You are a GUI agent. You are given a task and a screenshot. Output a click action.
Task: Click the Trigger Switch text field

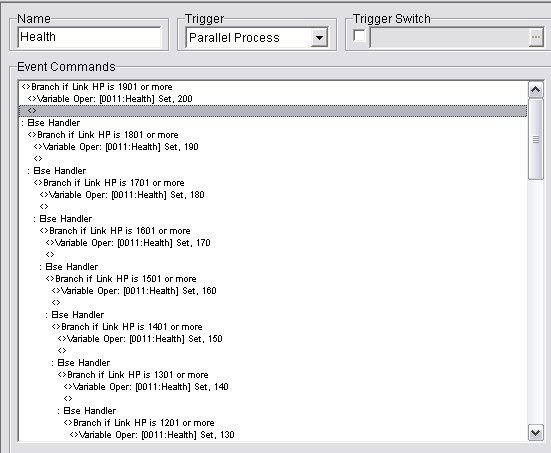pos(449,37)
